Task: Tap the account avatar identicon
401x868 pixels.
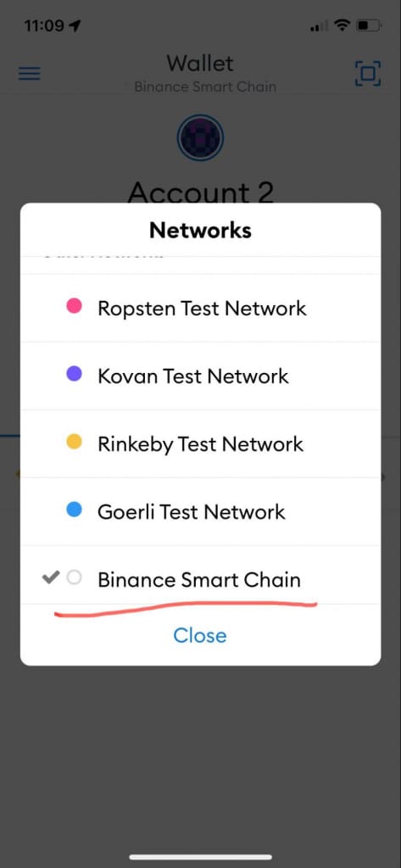Action: point(200,138)
